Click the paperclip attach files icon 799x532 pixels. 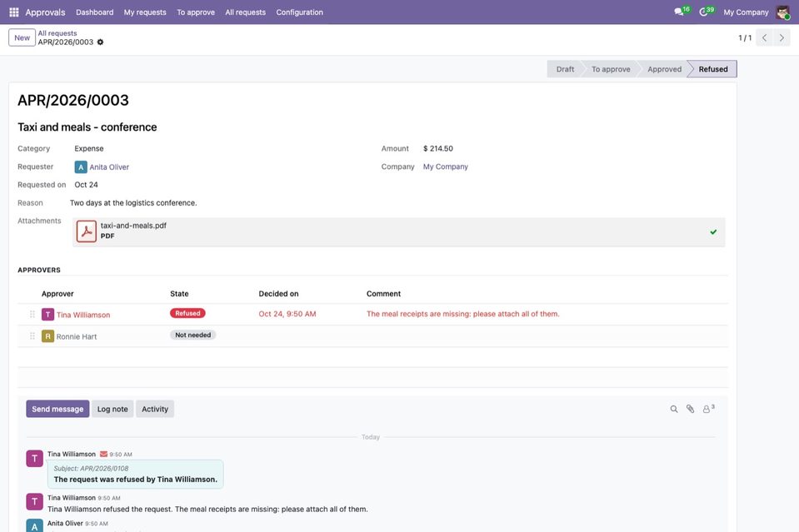(x=690, y=409)
